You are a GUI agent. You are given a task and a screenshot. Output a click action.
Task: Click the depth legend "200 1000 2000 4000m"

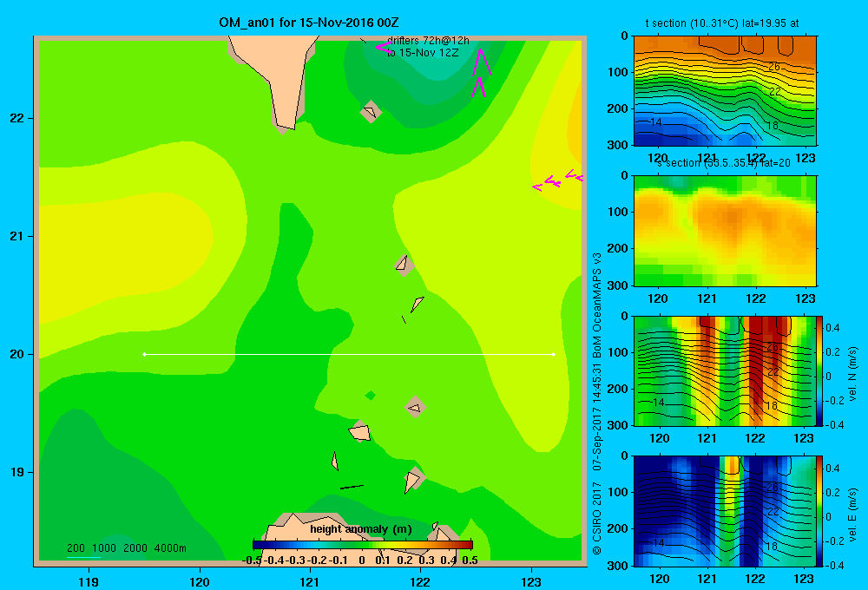coord(126,548)
